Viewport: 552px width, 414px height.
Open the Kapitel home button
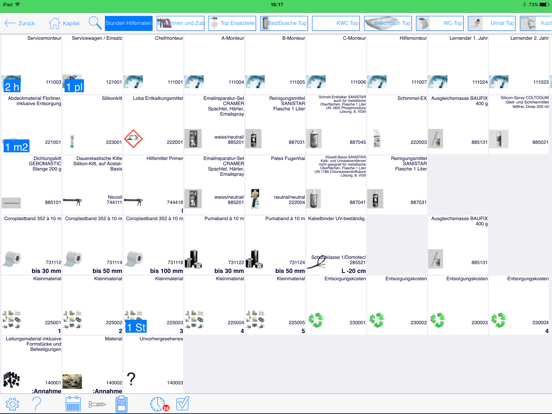[64, 23]
